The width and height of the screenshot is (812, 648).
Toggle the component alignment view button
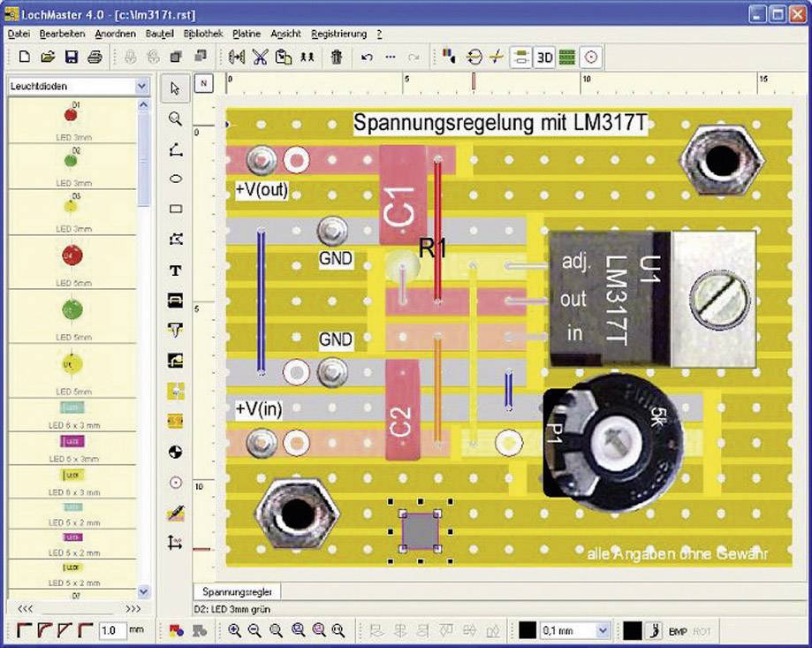click(x=520, y=57)
